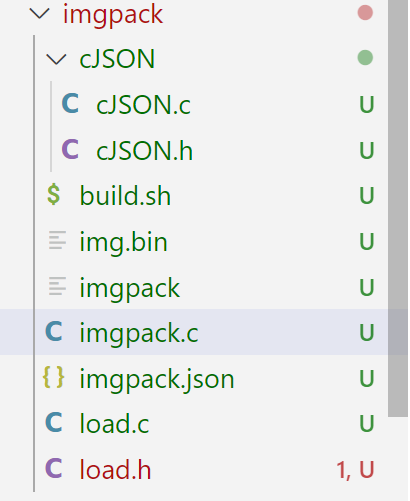Select the load.h file name
The height and width of the screenshot is (501, 410).
[x=115, y=469]
